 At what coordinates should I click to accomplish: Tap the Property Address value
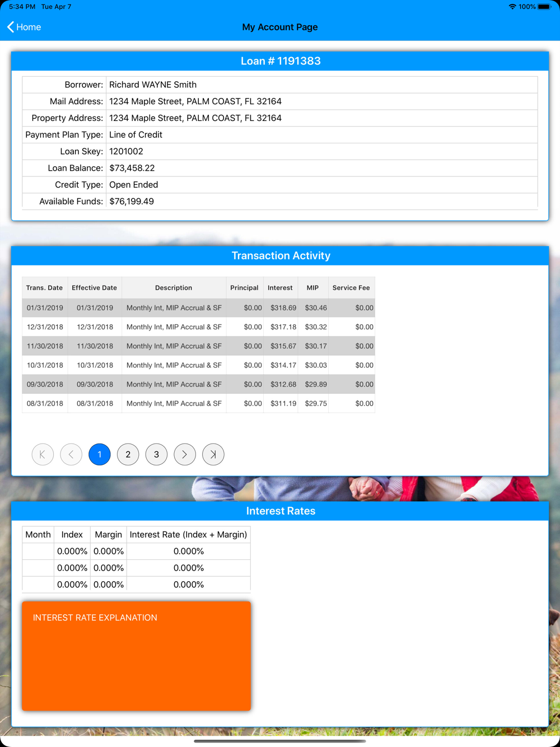pyautogui.click(x=195, y=118)
